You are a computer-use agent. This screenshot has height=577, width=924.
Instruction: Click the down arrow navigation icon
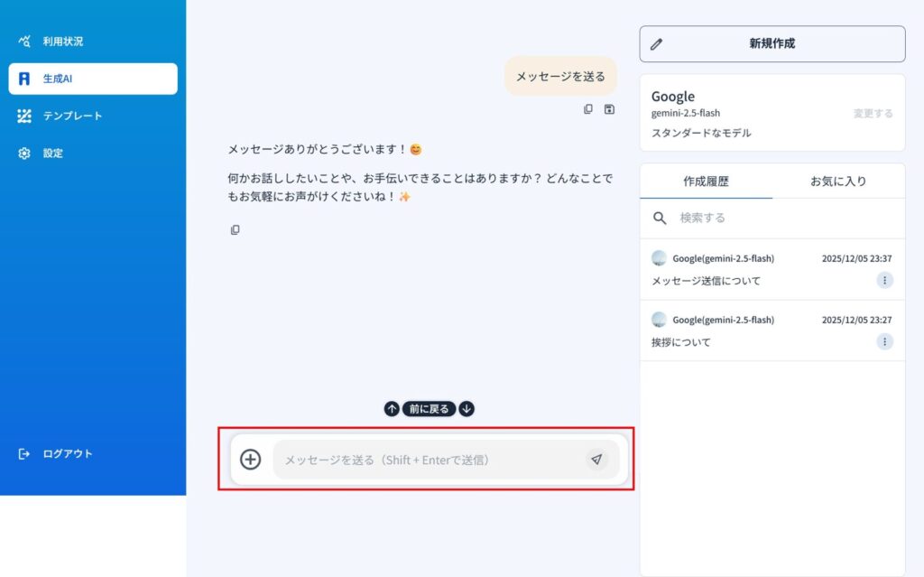point(467,409)
